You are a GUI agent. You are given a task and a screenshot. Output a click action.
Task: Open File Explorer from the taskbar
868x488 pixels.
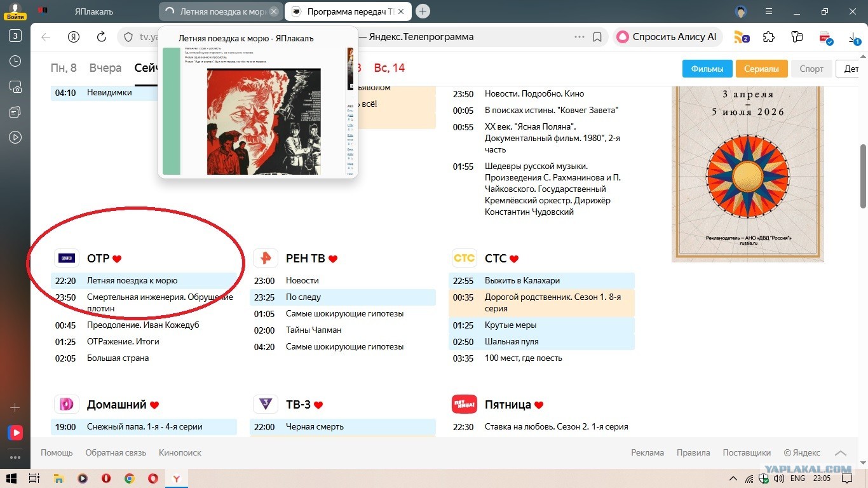pos(58,478)
